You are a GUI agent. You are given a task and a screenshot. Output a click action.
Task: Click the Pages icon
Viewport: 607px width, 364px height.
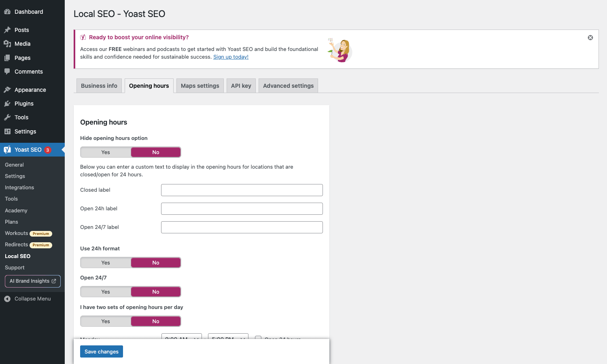point(7,58)
